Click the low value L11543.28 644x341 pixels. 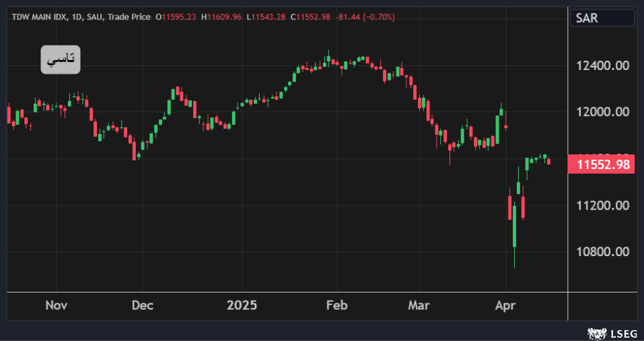267,16
